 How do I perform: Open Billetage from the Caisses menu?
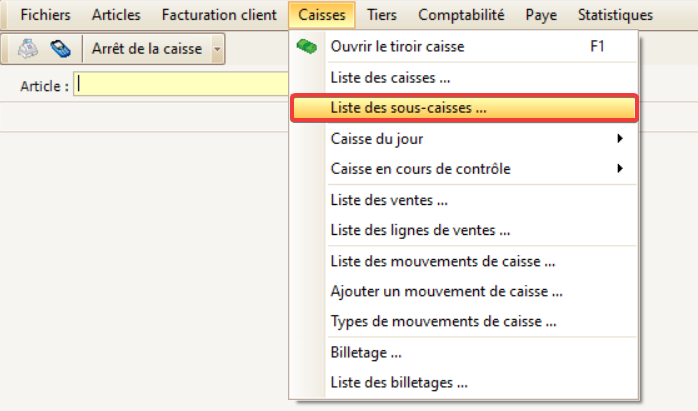click(x=464, y=353)
